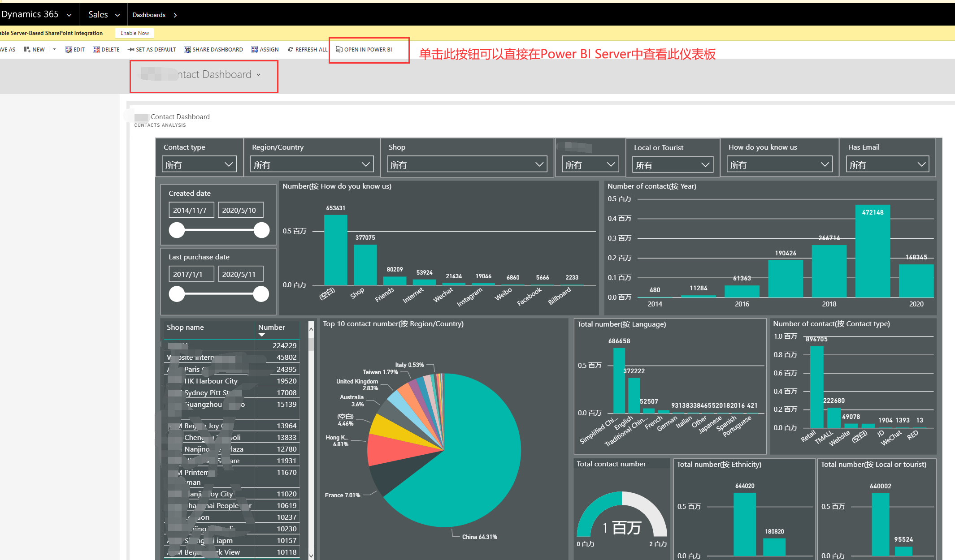Click the EDIT toolbar icon
Viewport: 955px width, 560px height.
[75, 49]
